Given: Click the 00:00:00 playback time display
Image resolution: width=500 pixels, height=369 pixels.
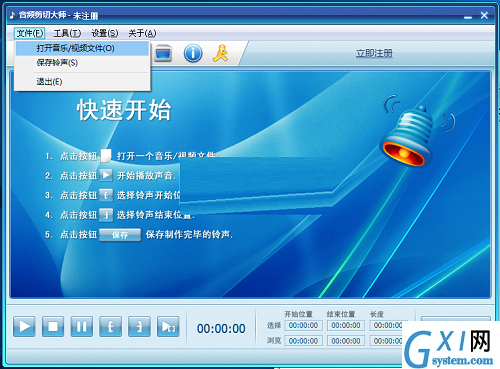Looking at the screenshot, I should click(x=221, y=329).
